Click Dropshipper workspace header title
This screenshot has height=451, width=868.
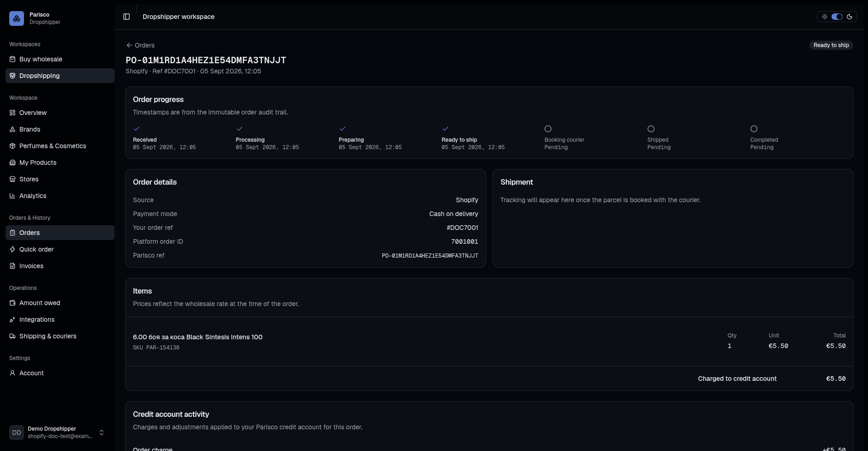pos(179,17)
